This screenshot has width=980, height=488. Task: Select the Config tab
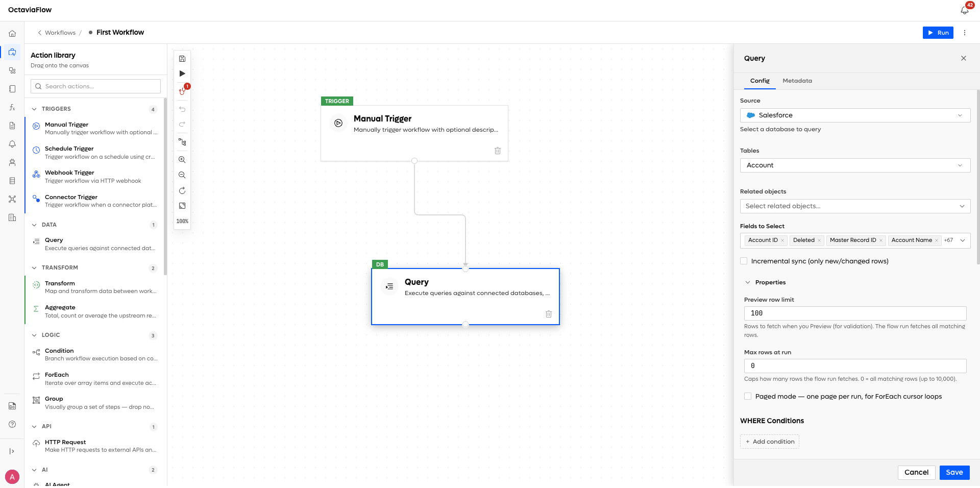point(759,81)
